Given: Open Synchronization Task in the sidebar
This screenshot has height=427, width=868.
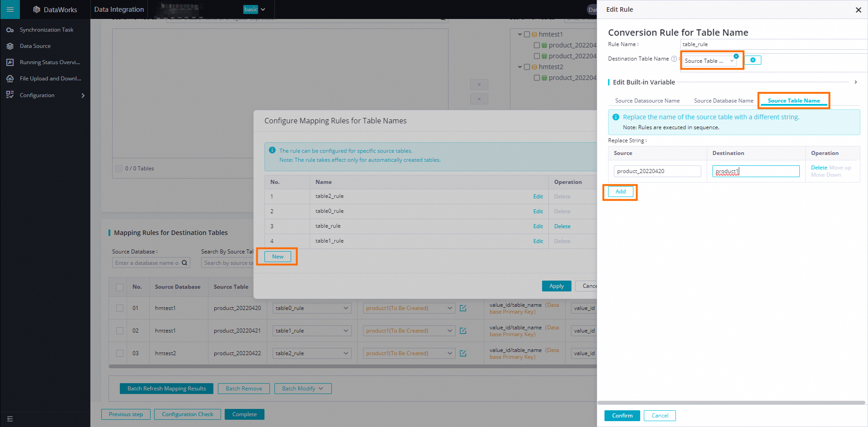Looking at the screenshot, I should pos(47,30).
